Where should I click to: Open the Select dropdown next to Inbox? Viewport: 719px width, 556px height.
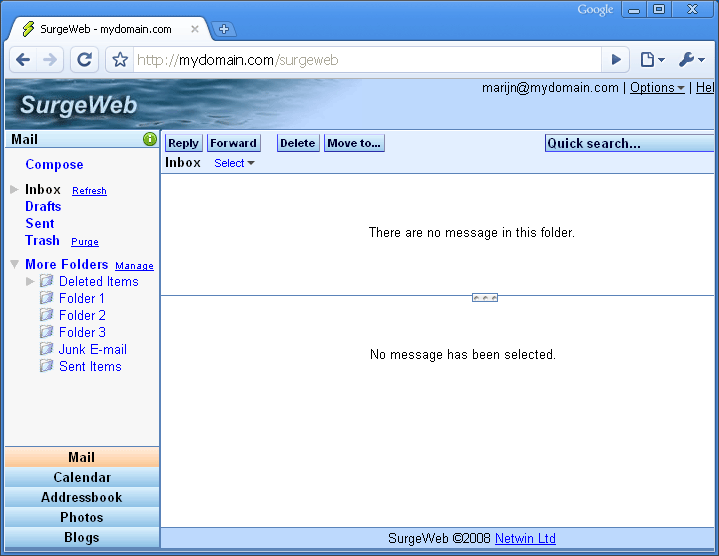tap(234, 163)
